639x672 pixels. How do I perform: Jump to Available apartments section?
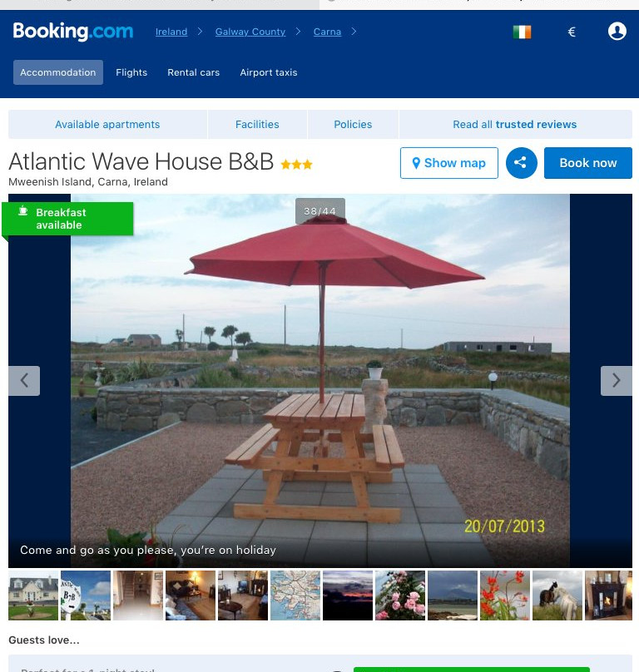(107, 124)
